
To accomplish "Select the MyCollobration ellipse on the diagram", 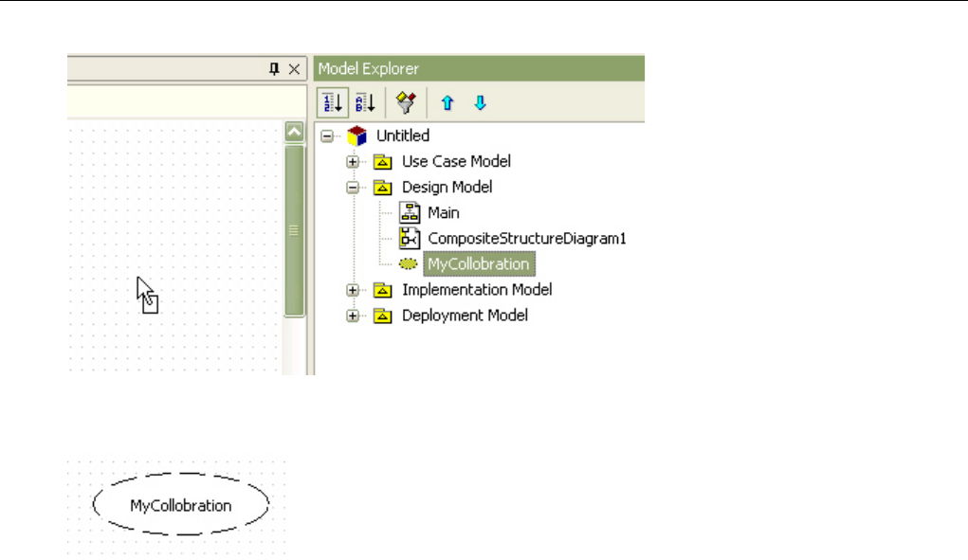I will coord(181,504).
